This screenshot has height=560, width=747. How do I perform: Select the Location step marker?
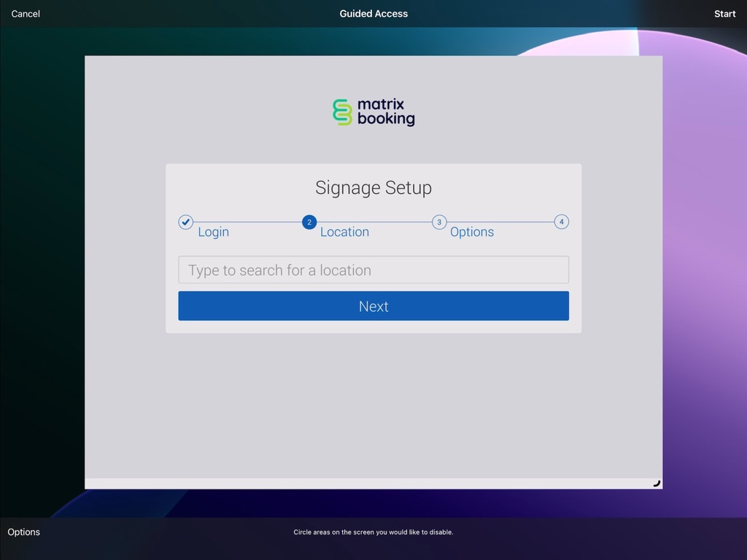309,222
